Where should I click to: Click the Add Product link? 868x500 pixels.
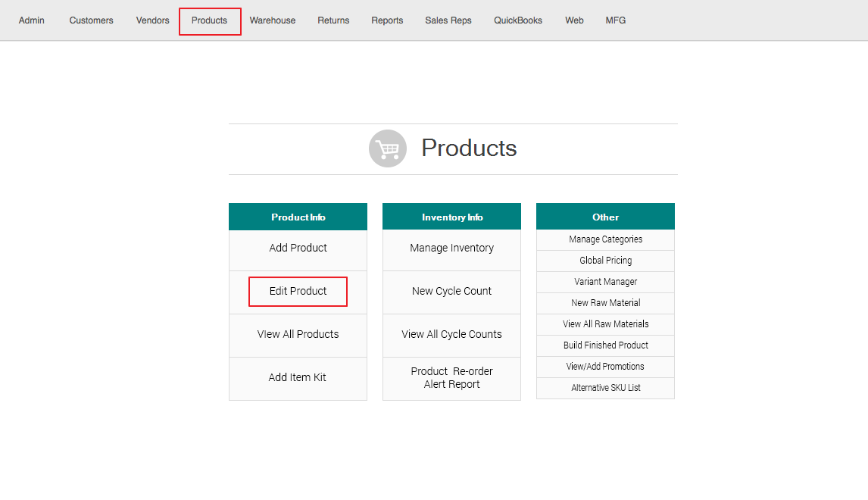(298, 248)
